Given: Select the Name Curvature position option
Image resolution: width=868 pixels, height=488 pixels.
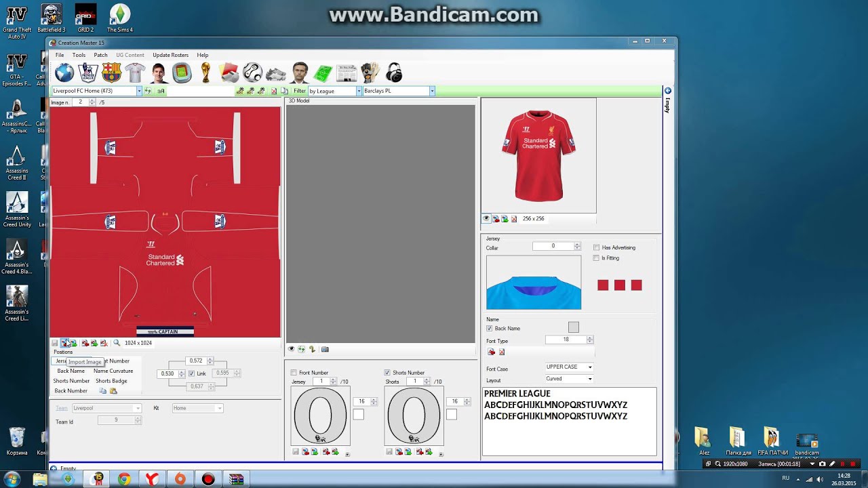Looking at the screenshot, I should coord(113,371).
